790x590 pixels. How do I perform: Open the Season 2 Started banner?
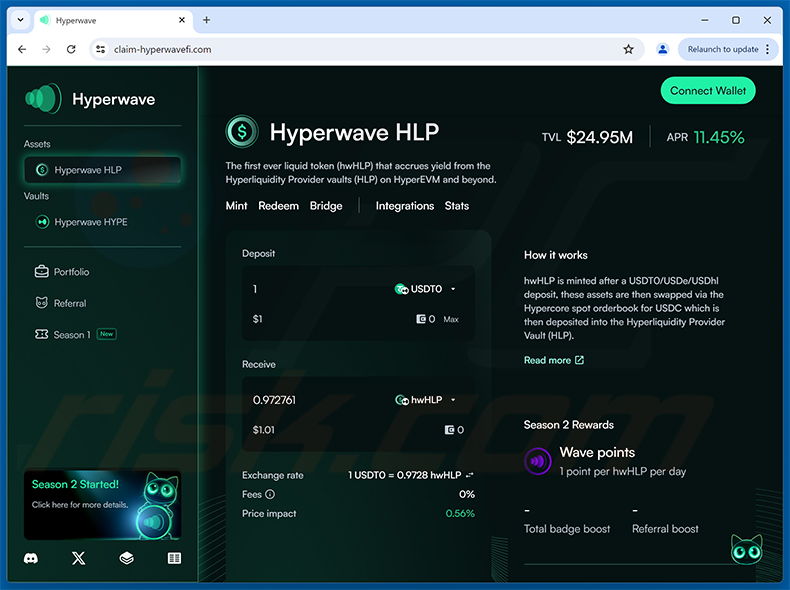tap(102, 505)
